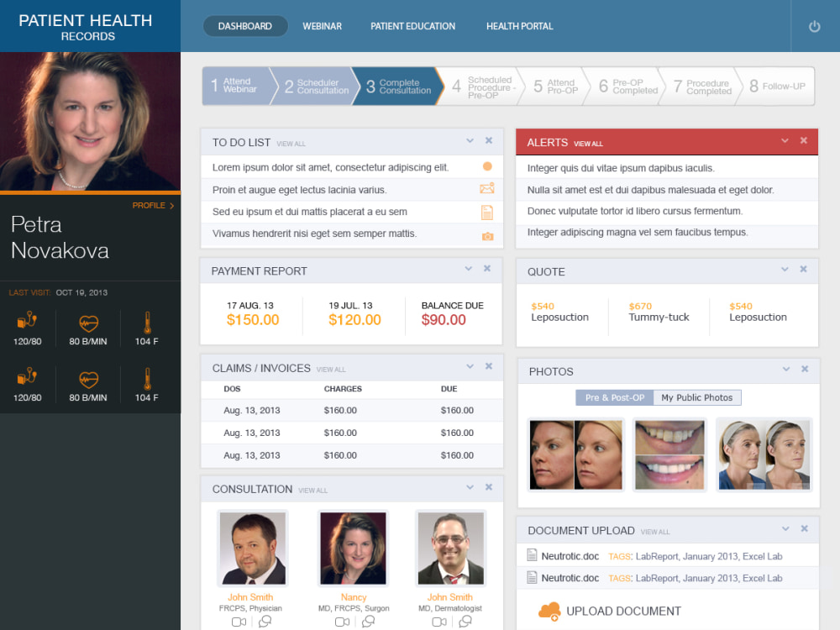Close the Quote panel
Image resolution: width=840 pixels, height=630 pixels.
(x=803, y=269)
